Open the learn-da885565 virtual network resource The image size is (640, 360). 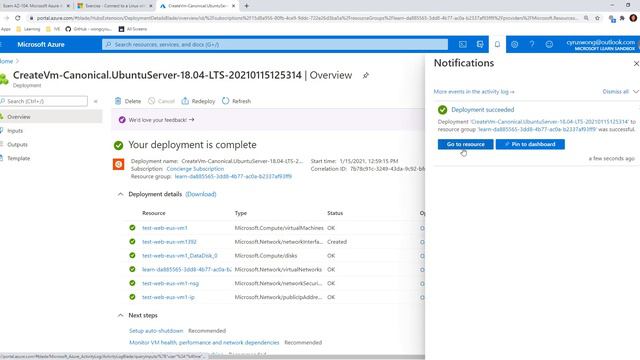click(x=187, y=270)
